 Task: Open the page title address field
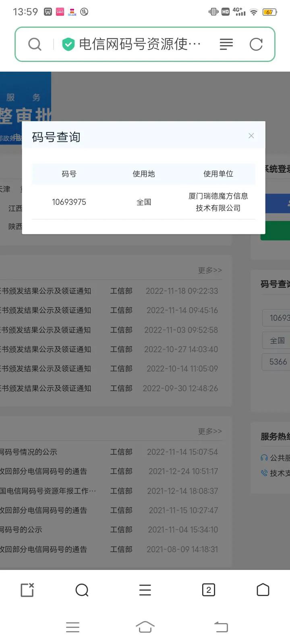pyautogui.click(x=140, y=44)
